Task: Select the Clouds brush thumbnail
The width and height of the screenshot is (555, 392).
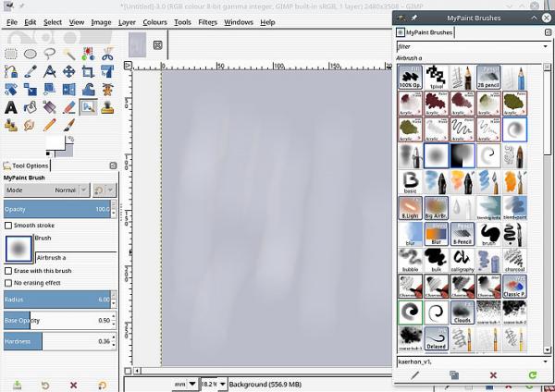Action: tap(462, 312)
